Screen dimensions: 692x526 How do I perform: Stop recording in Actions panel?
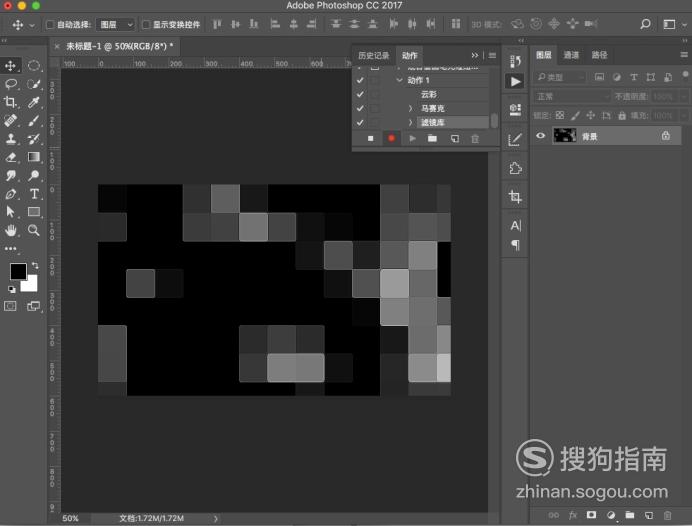pos(371,139)
